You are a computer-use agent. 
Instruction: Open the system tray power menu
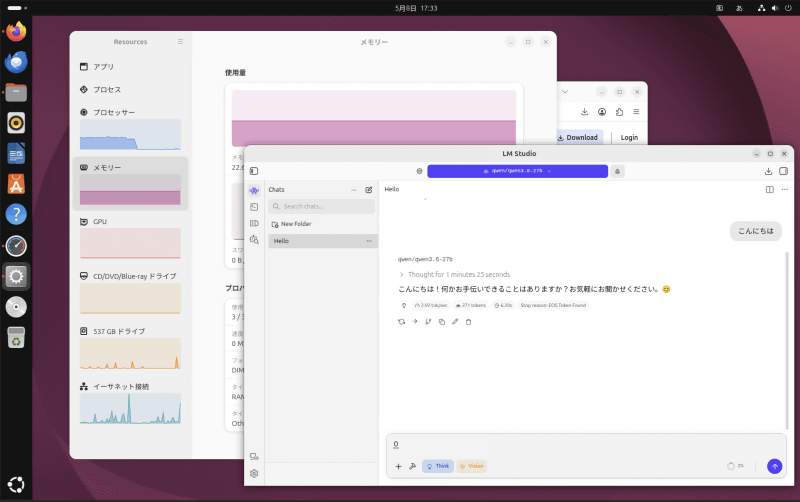[788, 8]
